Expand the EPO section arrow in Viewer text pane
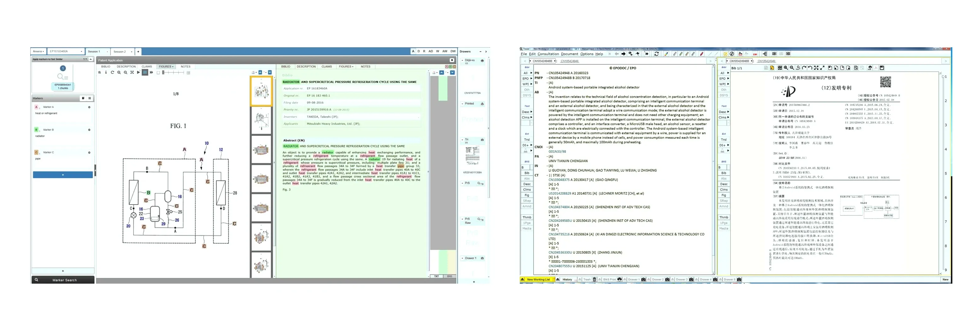Screen dimensions: 980x312 (532, 79)
